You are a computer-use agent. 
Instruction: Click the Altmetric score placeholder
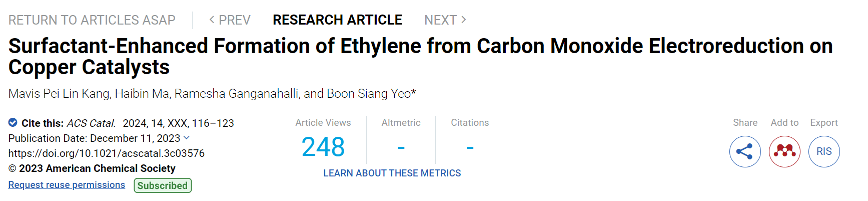point(401,147)
